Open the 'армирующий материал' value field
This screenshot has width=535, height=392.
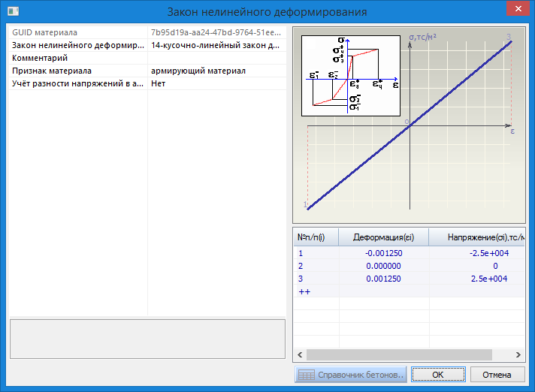(x=216, y=71)
